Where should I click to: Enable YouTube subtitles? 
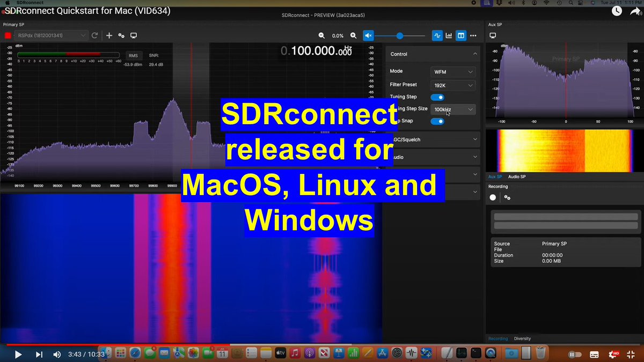pyautogui.click(x=594, y=354)
